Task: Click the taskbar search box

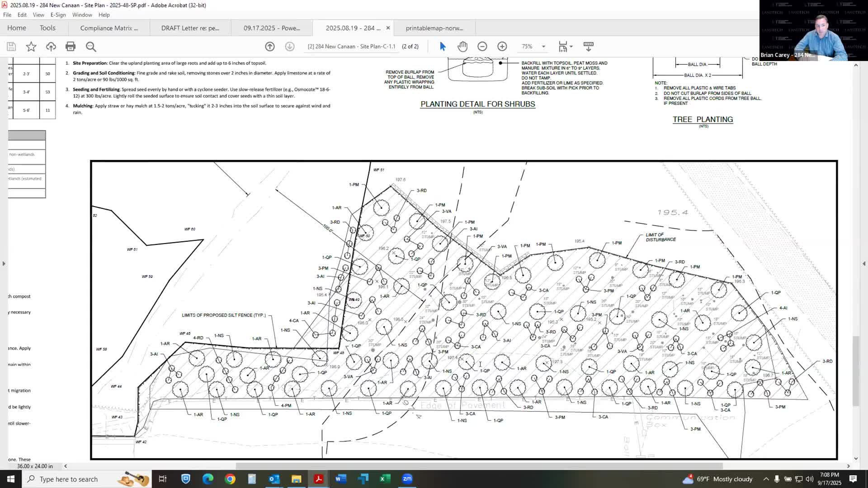Action: coord(86,479)
